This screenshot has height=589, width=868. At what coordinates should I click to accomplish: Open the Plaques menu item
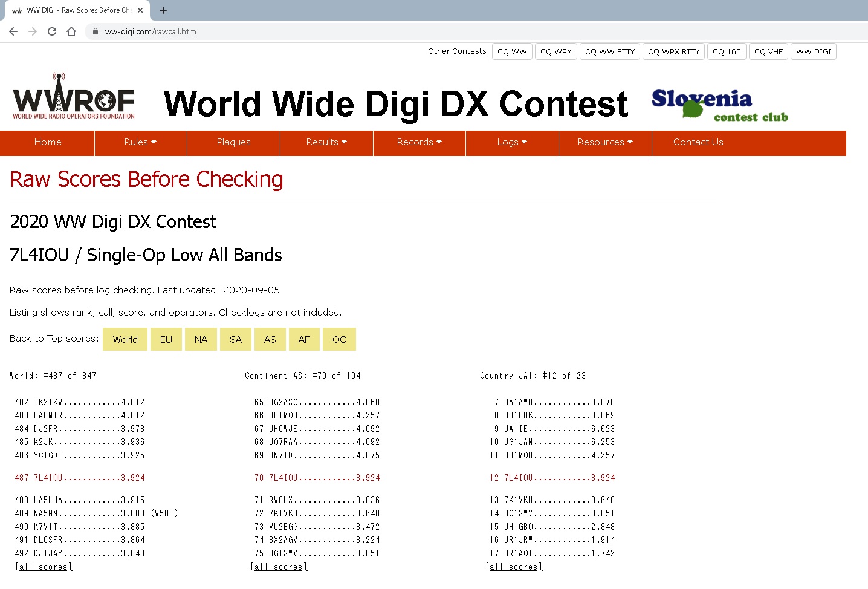pyautogui.click(x=233, y=143)
